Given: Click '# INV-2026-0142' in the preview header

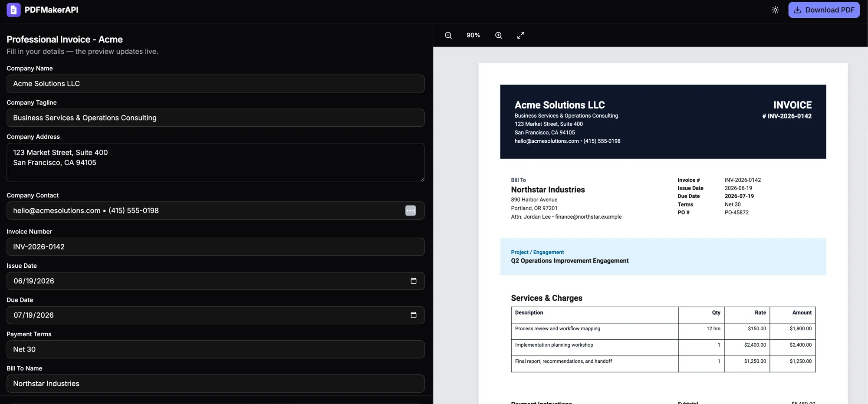Looking at the screenshot, I should (787, 116).
